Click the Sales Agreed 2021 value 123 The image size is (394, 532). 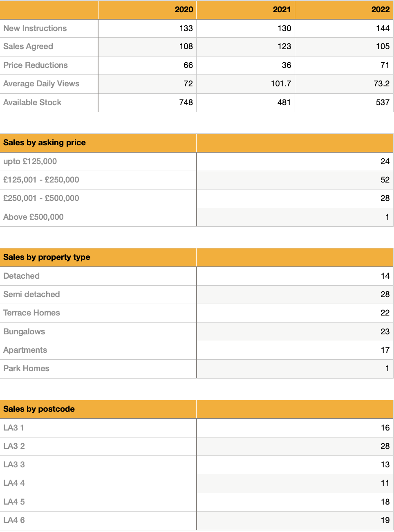284,46
